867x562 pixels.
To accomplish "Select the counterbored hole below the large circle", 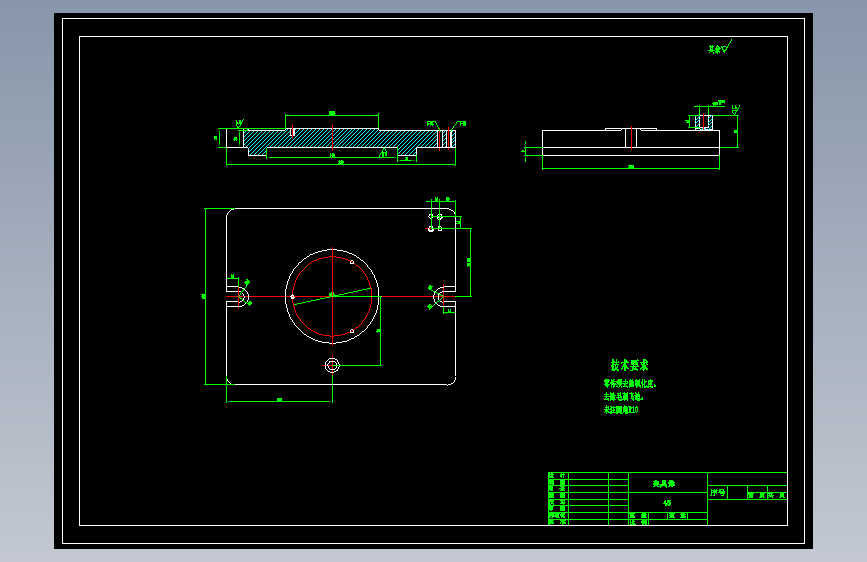I will (332, 365).
